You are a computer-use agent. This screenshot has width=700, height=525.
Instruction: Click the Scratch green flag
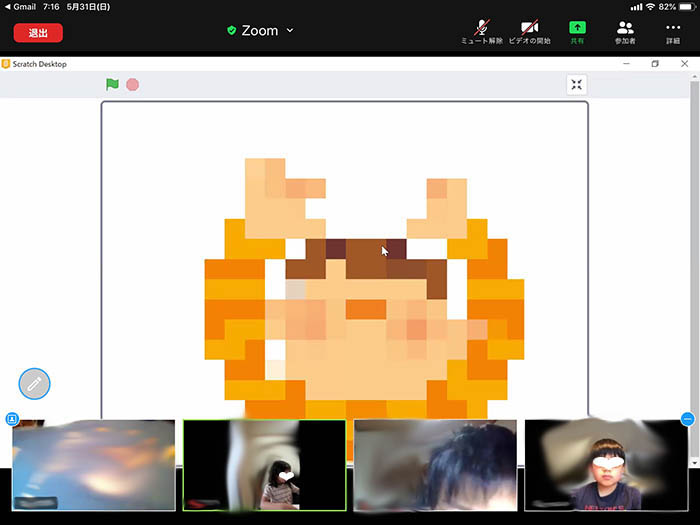coord(112,84)
